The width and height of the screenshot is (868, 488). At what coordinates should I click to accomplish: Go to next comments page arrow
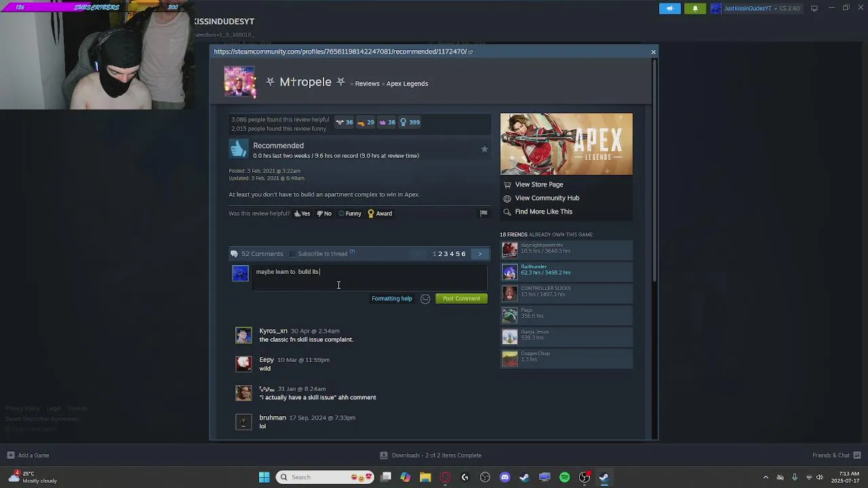point(479,254)
